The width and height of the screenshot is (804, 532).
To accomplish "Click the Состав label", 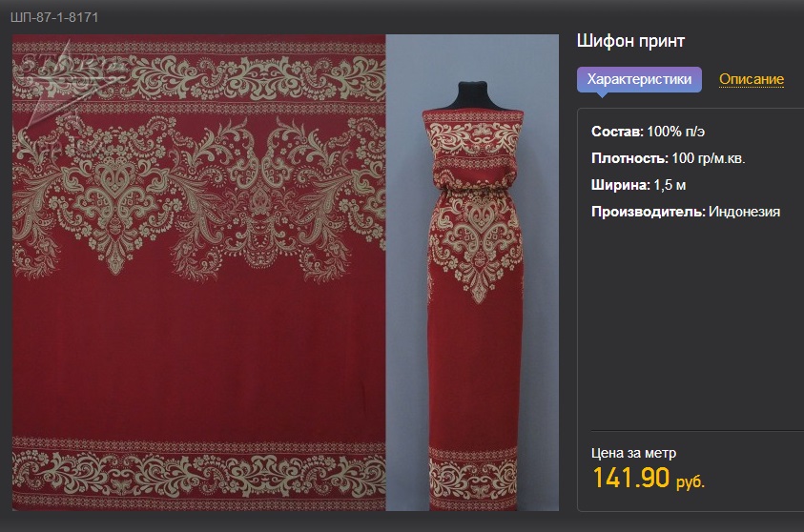I will pyautogui.click(x=617, y=132).
